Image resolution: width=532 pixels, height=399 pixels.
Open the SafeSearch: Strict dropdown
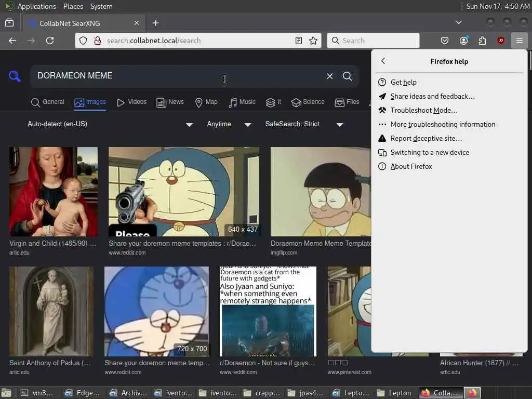point(303,124)
